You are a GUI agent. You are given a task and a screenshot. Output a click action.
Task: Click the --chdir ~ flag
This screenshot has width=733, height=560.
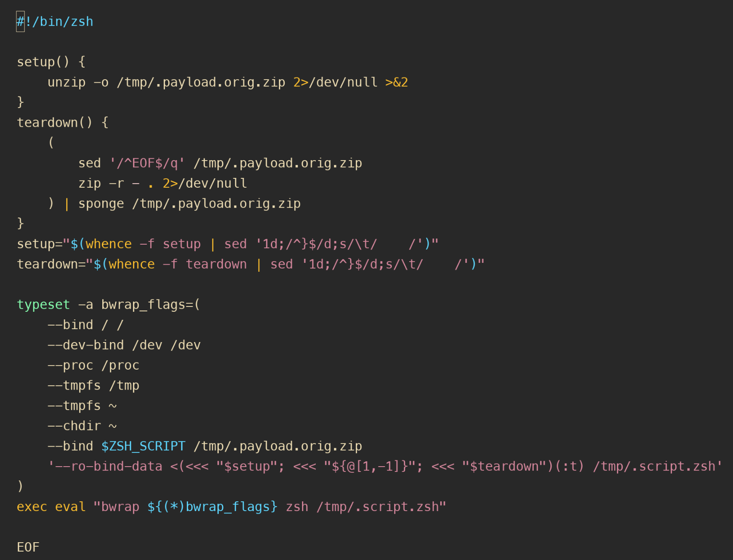coord(82,426)
